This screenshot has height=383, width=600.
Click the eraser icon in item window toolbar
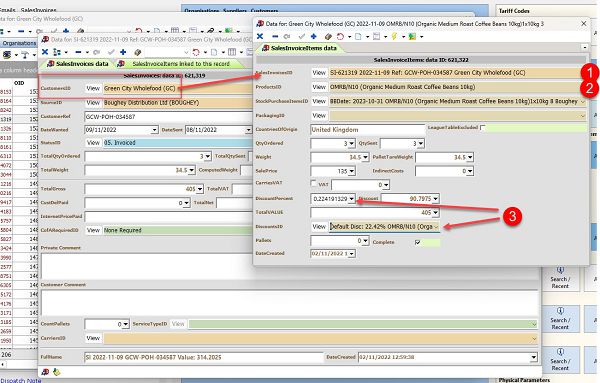(x=328, y=36)
